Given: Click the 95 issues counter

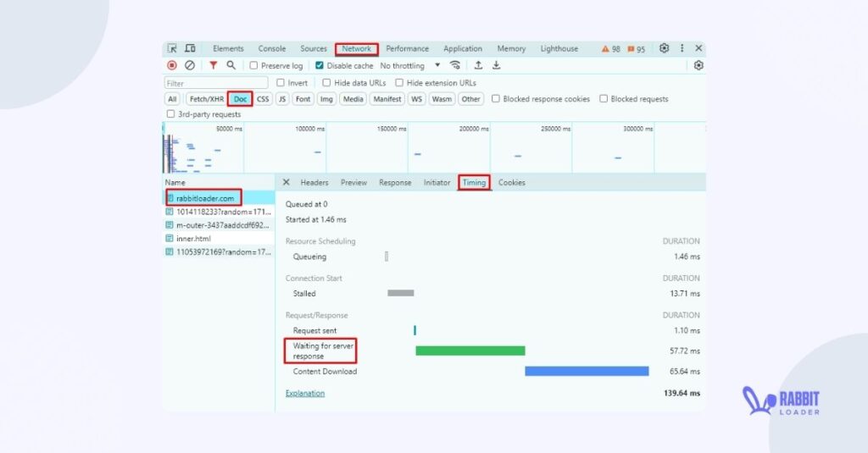Looking at the screenshot, I should 636,49.
